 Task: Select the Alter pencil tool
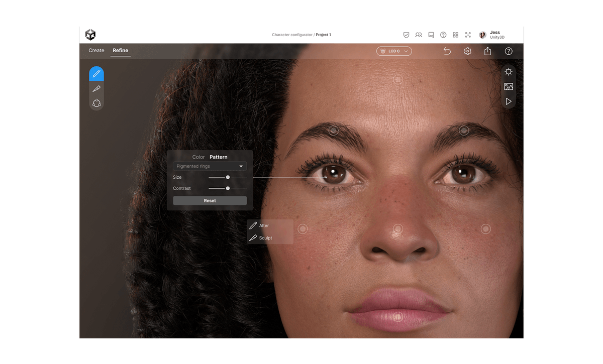96,73
